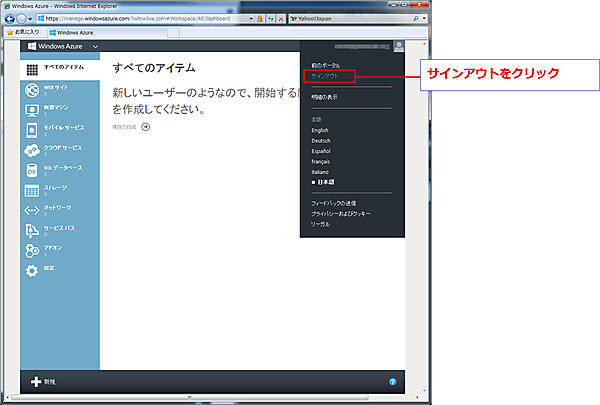The width and height of the screenshot is (600, 405).
Task: Click the 項目の作成 arrow icon
Action: pos(146,127)
